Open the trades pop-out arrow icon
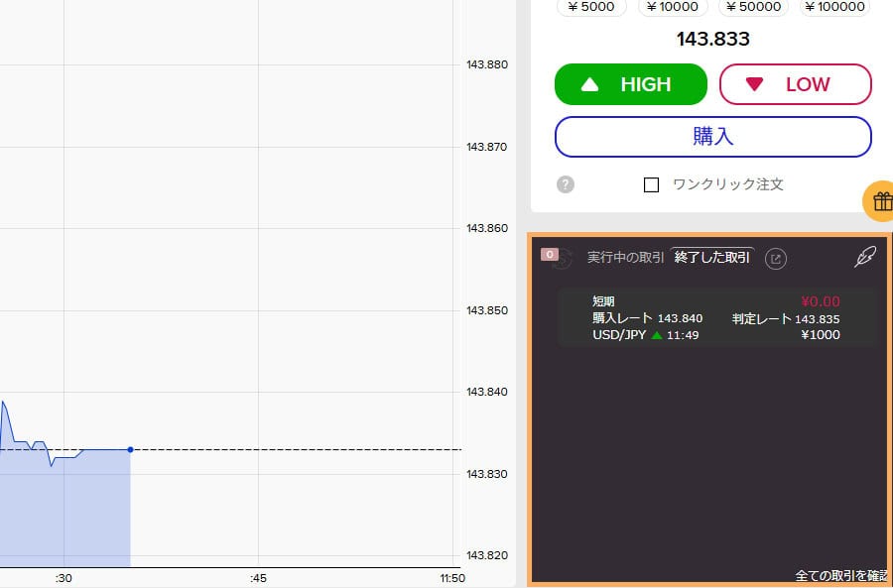Screen dimensions: 893x588 pyautogui.click(x=775, y=259)
